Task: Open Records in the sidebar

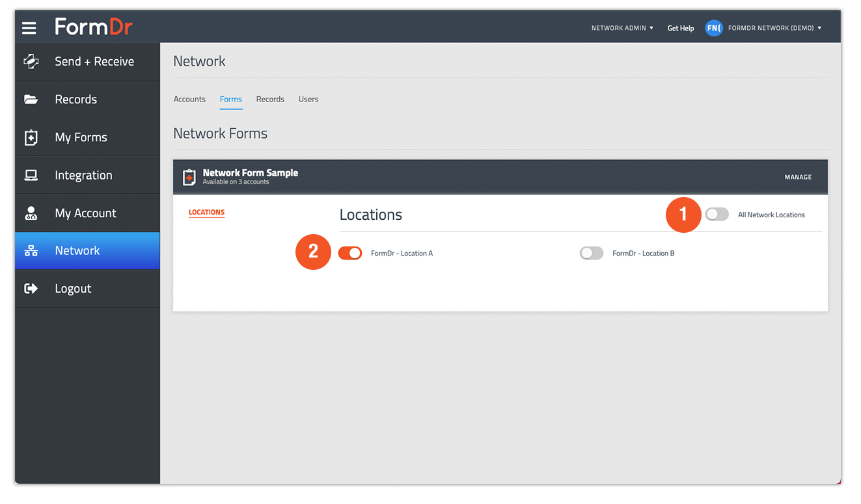Action: pos(87,99)
